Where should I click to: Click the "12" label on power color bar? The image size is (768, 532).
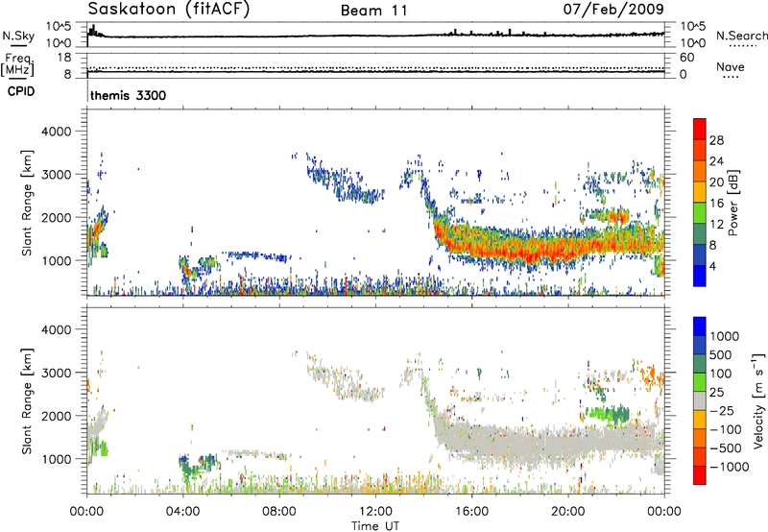(x=716, y=225)
